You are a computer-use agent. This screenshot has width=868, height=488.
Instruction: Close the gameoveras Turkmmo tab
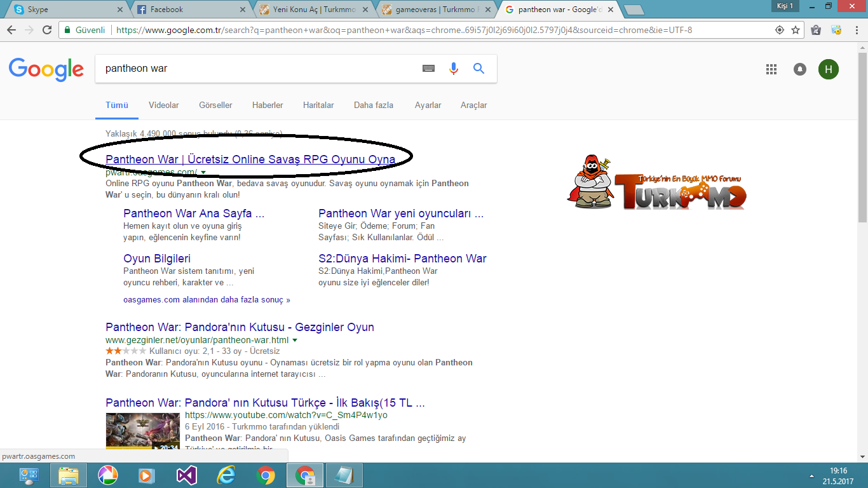(x=487, y=10)
